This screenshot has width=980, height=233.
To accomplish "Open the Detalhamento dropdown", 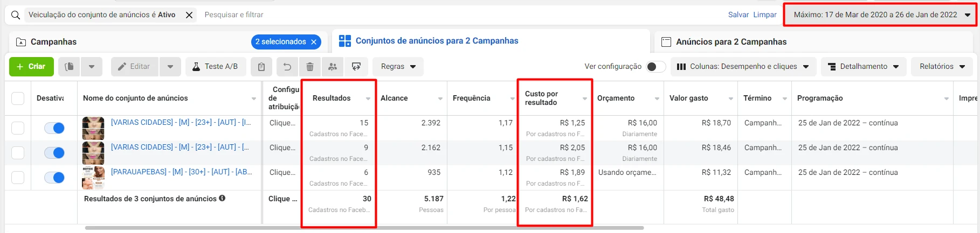I will 864,67.
